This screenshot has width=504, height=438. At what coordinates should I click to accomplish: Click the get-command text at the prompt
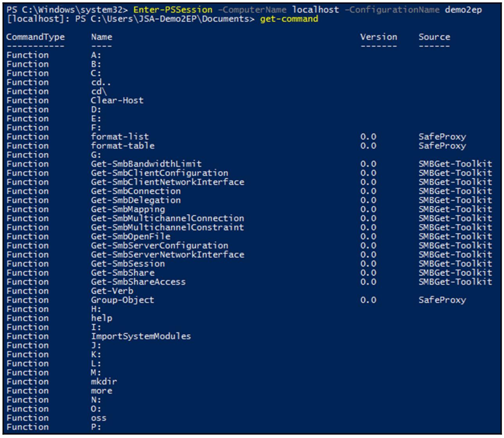point(289,19)
